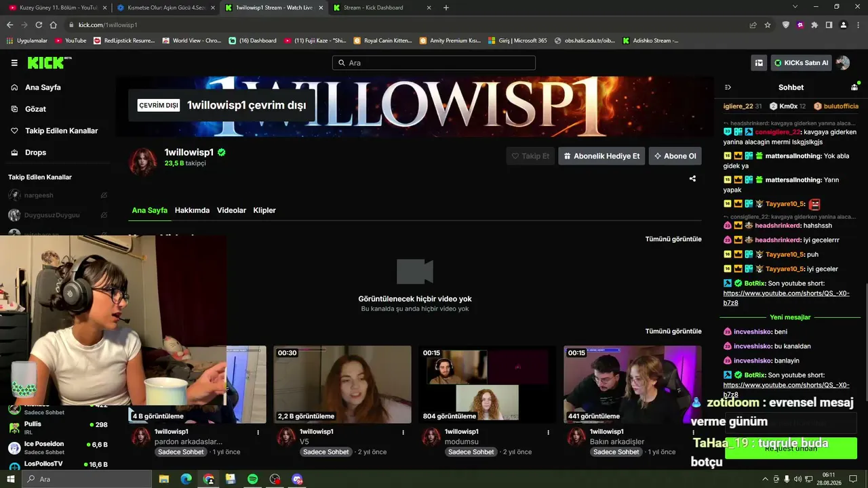868x488 pixels.
Task: Open the Kick hamburger menu
Action: 14,63
